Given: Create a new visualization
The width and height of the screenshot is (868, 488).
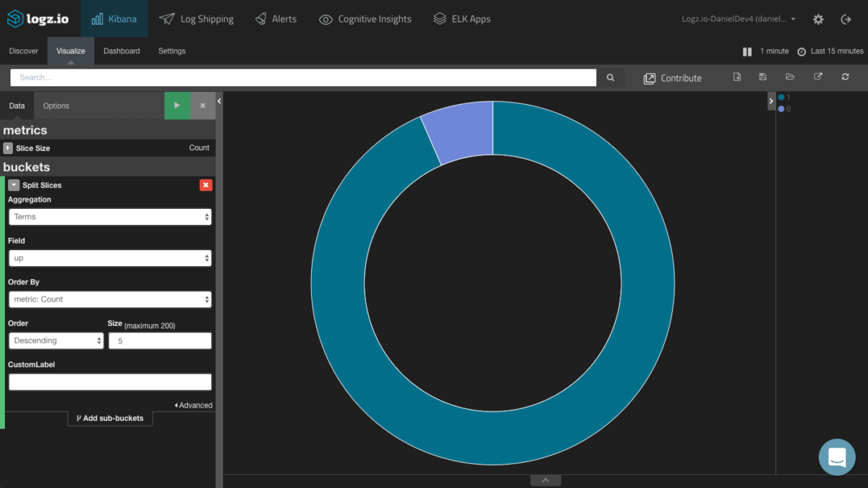Looking at the screenshot, I should point(736,77).
